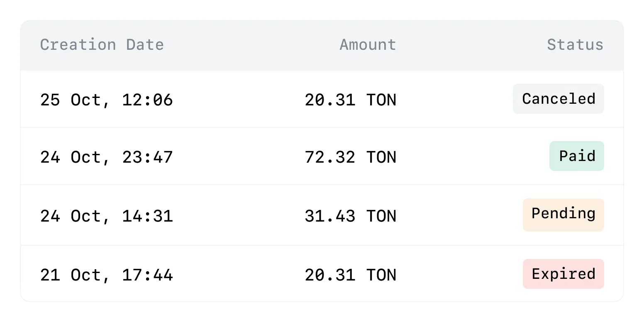Select the 72.32 number in Paid row

tap(330, 157)
